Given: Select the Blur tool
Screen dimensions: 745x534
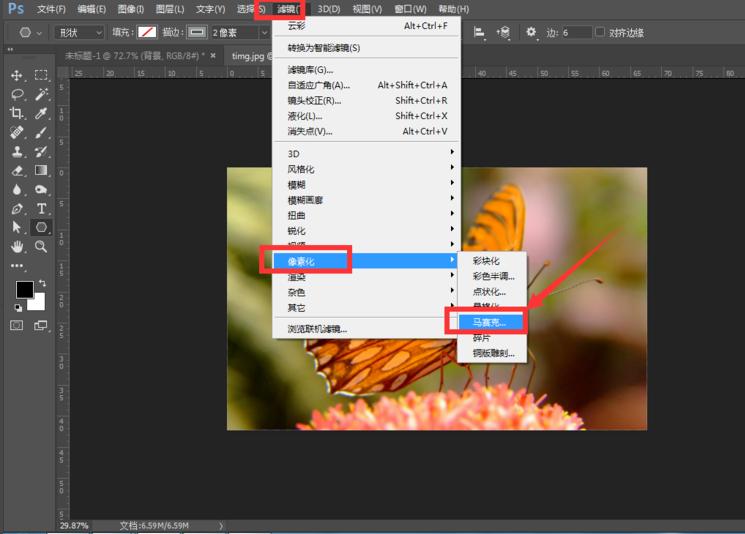Looking at the screenshot, I should tap(17, 190).
